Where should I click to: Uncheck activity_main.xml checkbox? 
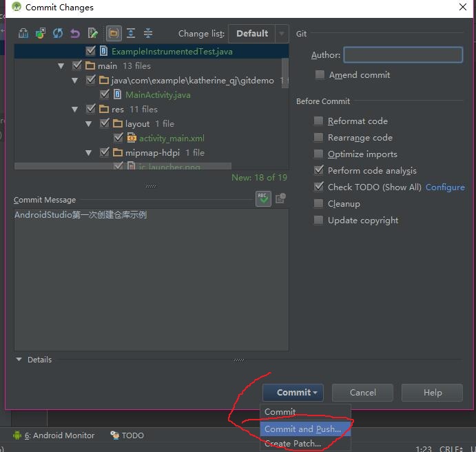tap(118, 138)
